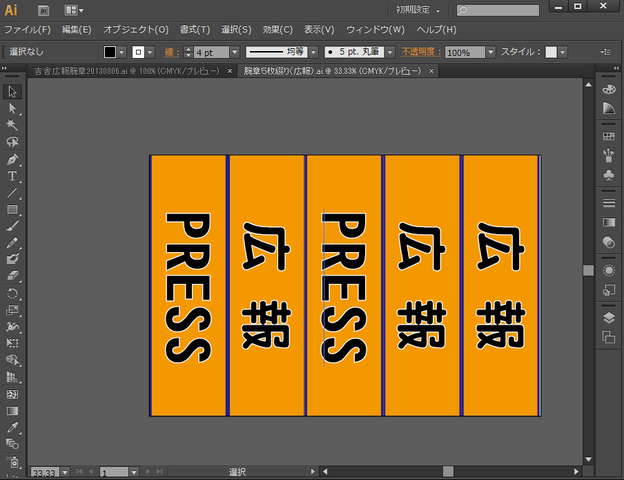Select the Scale tool
This screenshot has width=624, height=480.
[x=12, y=310]
